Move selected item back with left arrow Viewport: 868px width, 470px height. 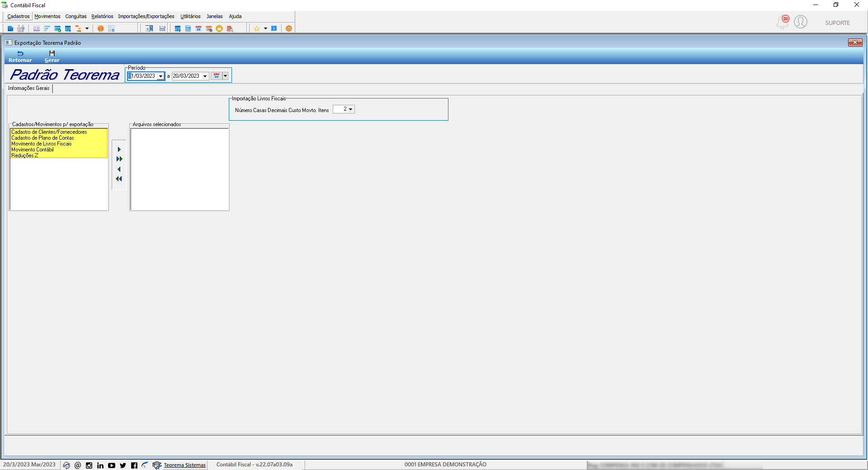[119, 169]
